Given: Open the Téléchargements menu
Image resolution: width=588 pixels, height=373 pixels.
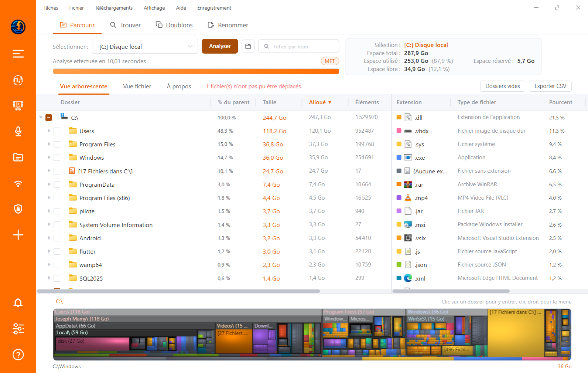Looking at the screenshot, I should 113,8.
